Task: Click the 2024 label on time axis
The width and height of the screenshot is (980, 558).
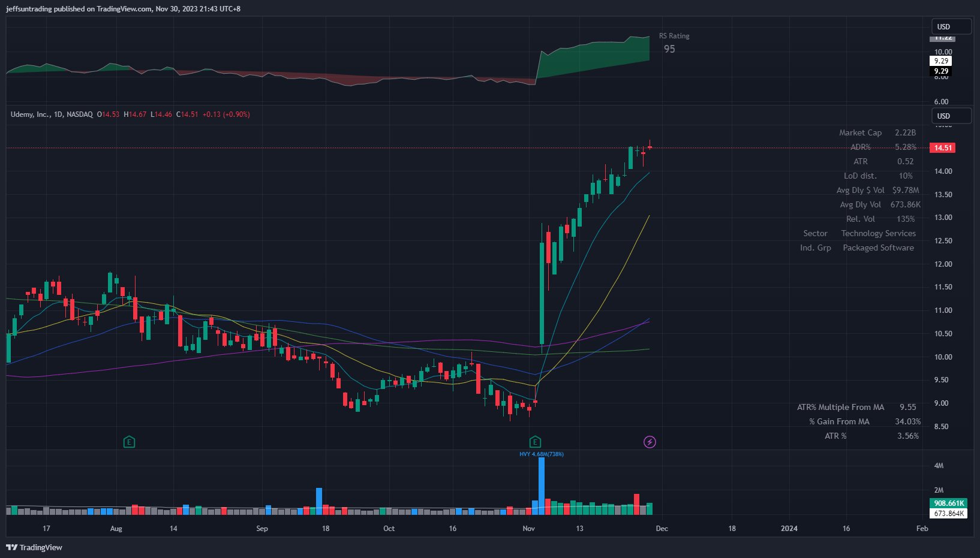Action: 789,529
